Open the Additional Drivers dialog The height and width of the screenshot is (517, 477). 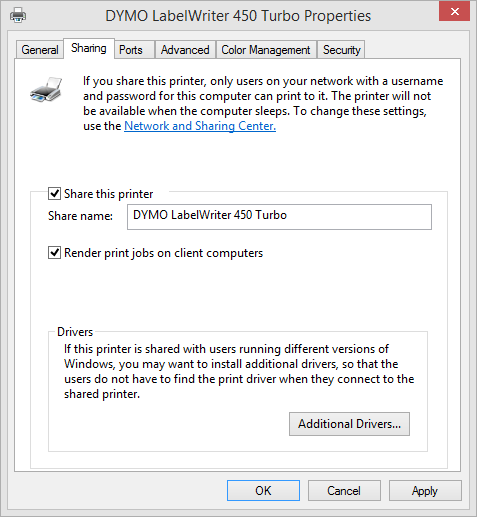[x=349, y=424]
